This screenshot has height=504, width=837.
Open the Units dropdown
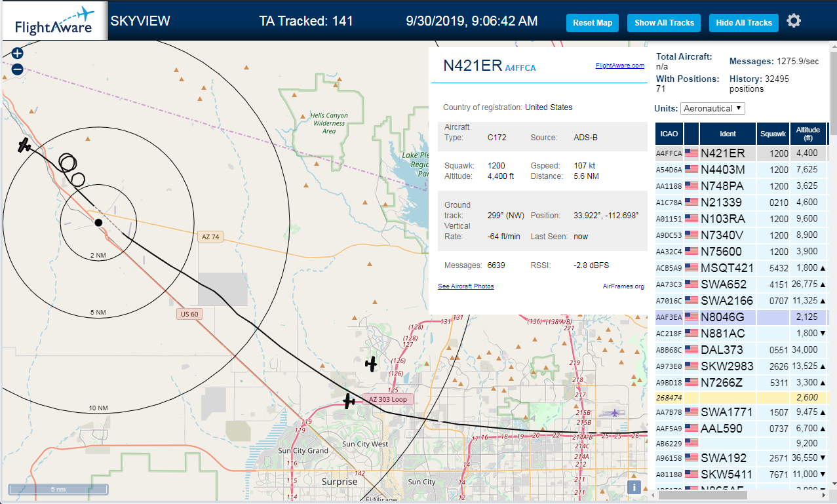712,108
